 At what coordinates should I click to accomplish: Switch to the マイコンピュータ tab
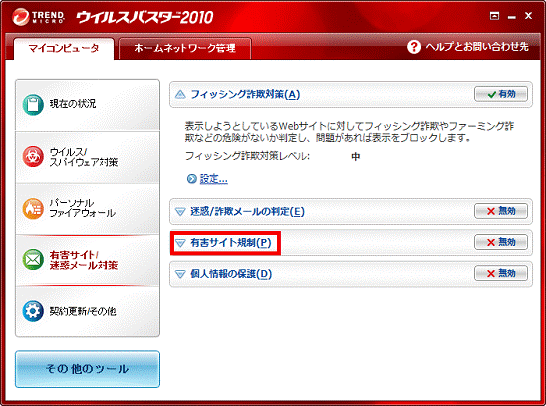click(x=64, y=48)
